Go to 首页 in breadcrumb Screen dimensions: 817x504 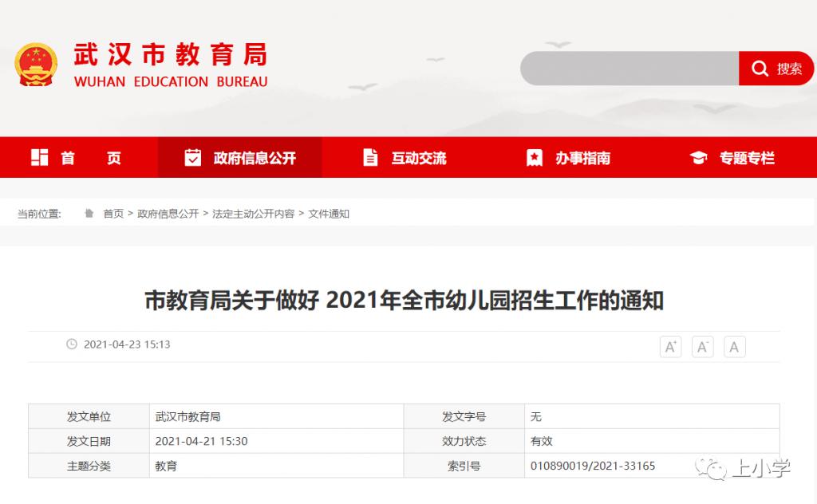tap(113, 214)
